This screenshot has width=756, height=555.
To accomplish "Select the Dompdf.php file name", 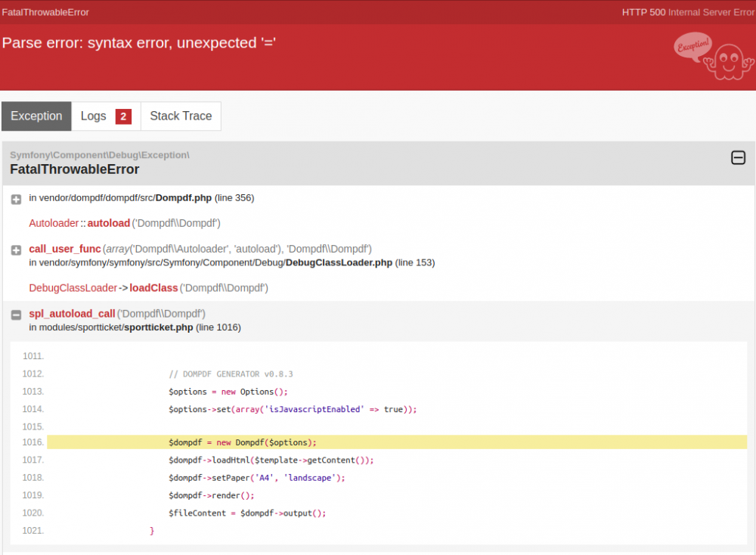I will [x=183, y=198].
